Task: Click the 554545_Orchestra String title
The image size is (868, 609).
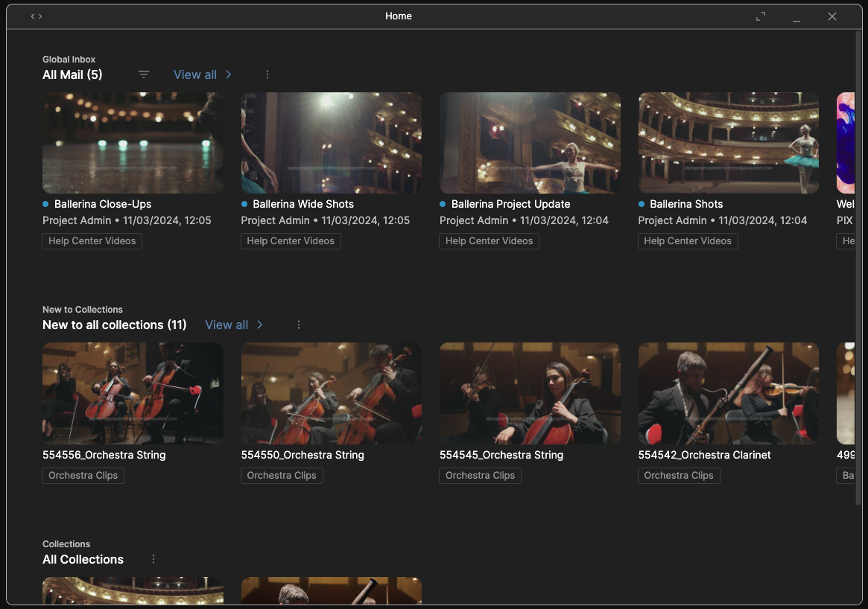Action: [x=501, y=455]
